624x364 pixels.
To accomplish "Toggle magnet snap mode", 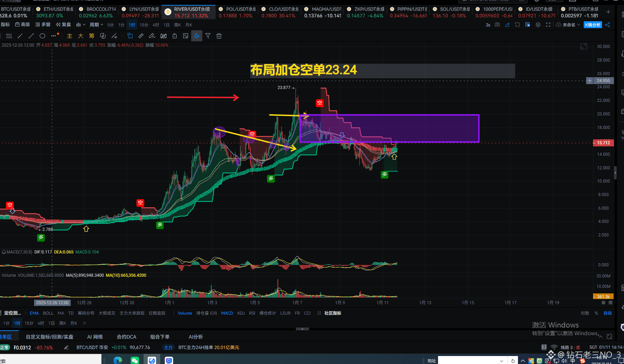I will click(197, 35).
